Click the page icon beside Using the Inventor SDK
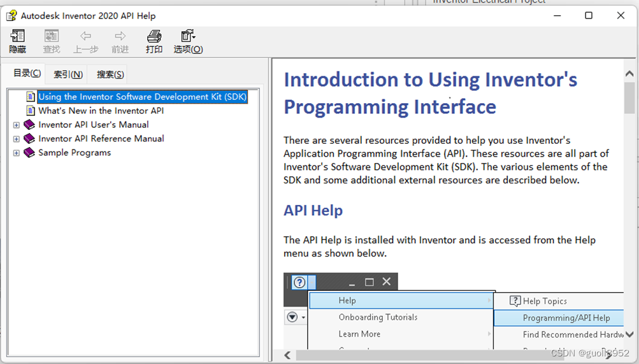 tap(31, 97)
